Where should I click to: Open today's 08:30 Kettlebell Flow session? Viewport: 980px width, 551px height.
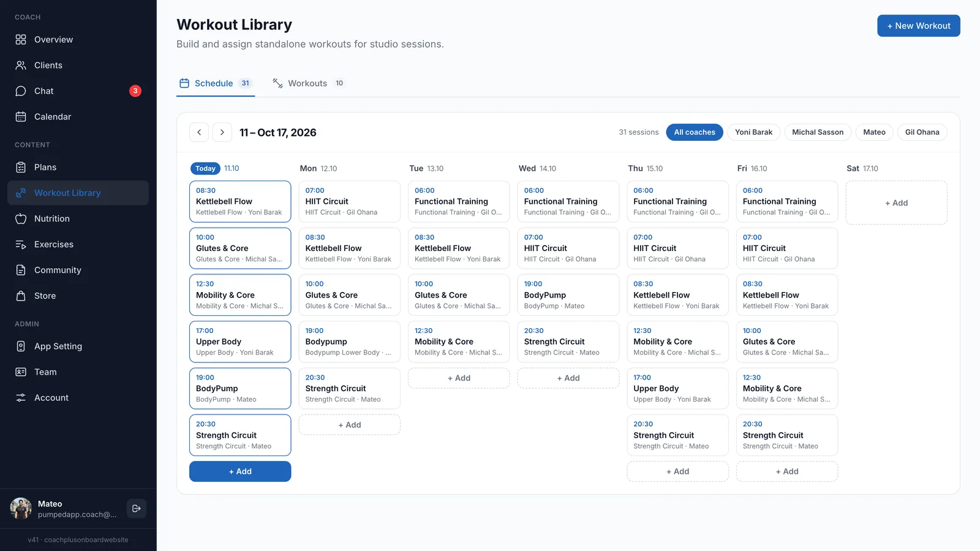coord(240,201)
